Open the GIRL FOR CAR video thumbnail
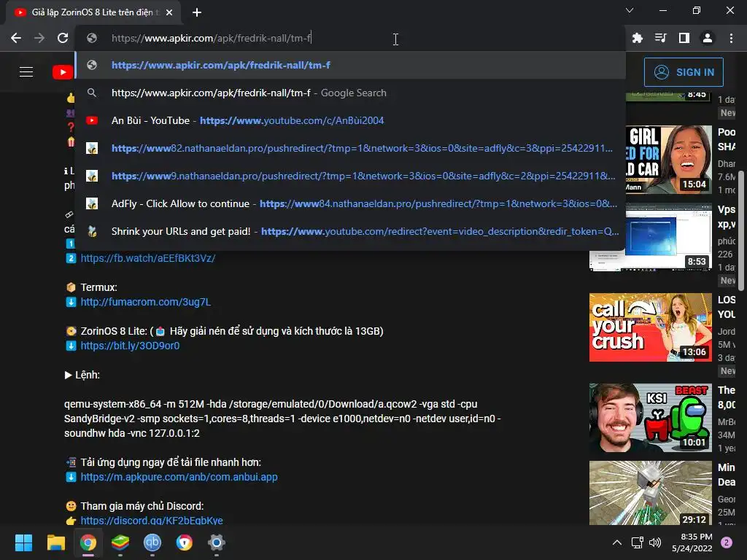 point(669,159)
